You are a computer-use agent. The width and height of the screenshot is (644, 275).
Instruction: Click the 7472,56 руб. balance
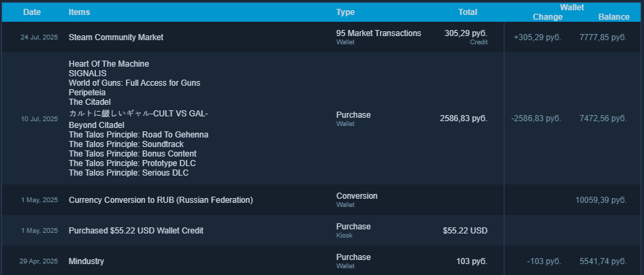[603, 118]
